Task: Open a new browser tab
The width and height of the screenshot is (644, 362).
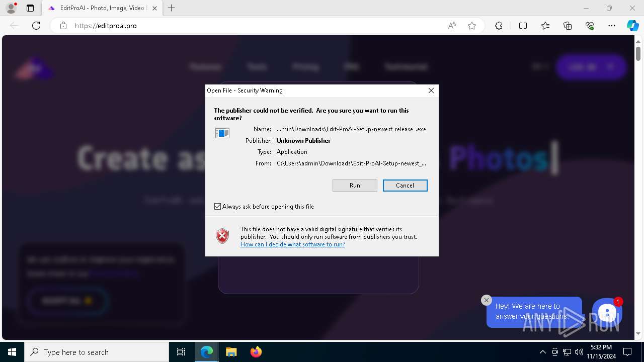Action: pos(172,8)
